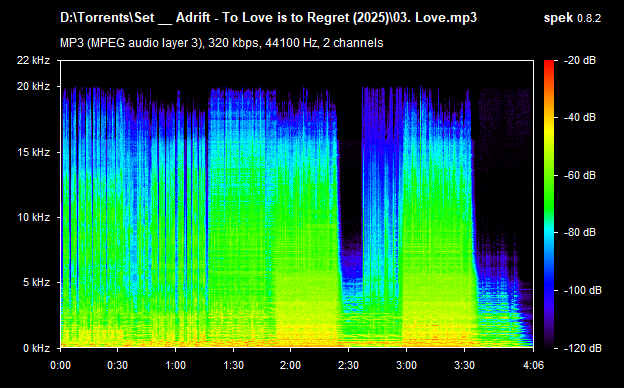
Task: Click the 20 kHz frequency axis label
Action: 33,86
